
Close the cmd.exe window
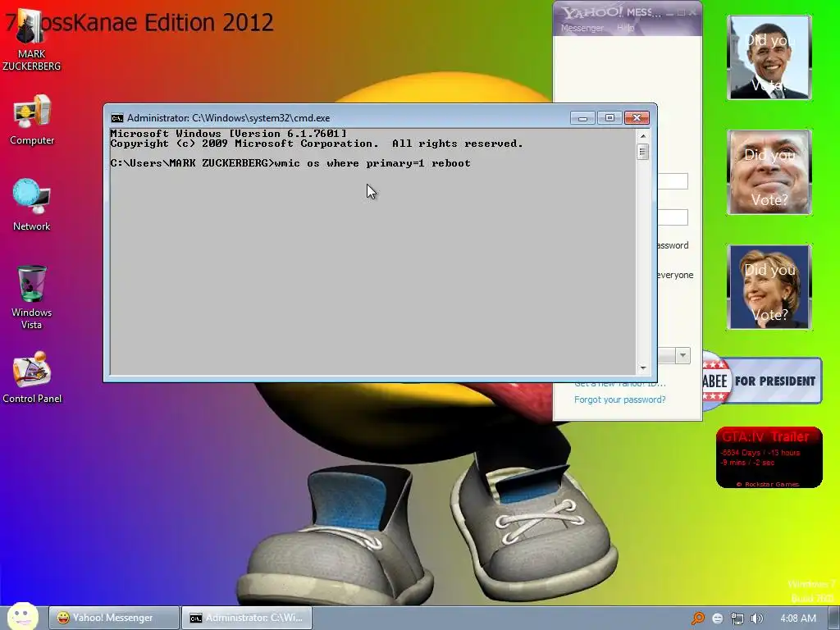click(x=637, y=118)
